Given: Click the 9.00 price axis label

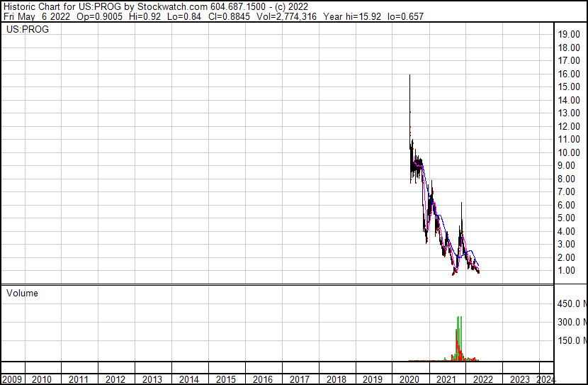Looking at the screenshot, I should click(566, 165).
